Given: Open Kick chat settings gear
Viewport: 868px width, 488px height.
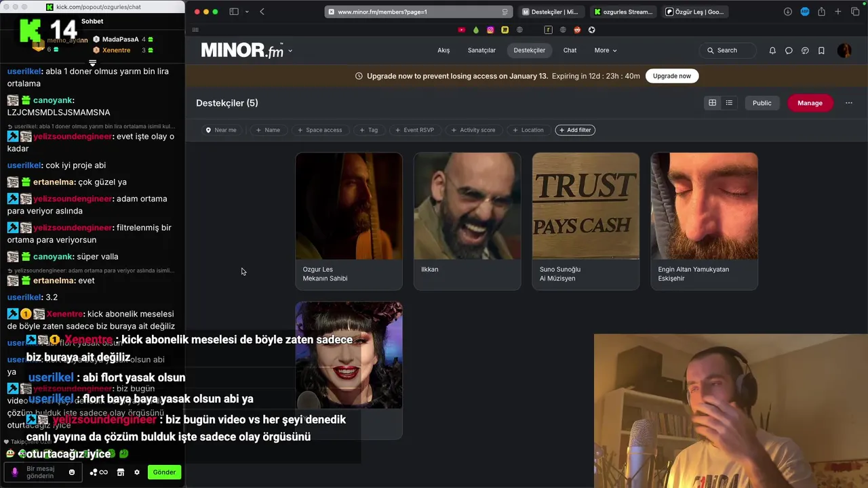Looking at the screenshot, I should (136, 472).
